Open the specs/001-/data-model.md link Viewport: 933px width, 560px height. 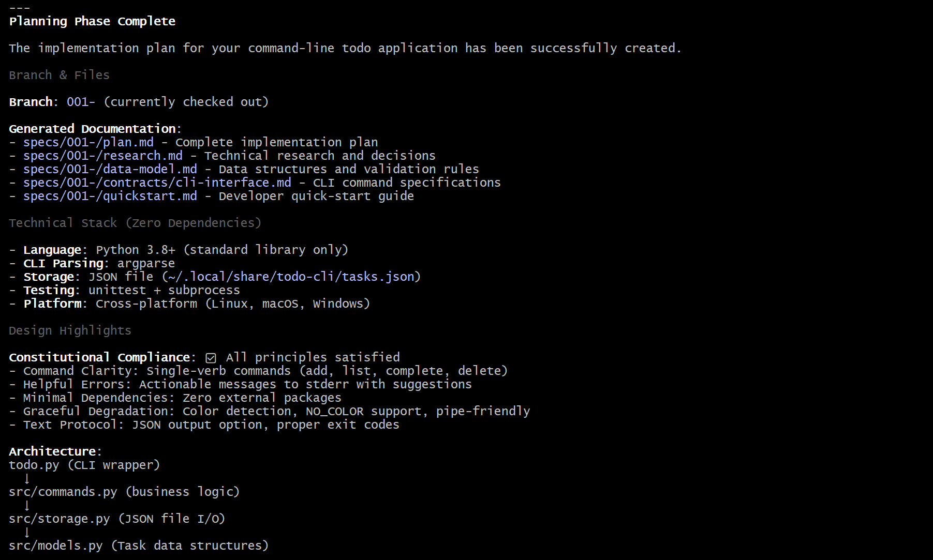click(110, 169)
